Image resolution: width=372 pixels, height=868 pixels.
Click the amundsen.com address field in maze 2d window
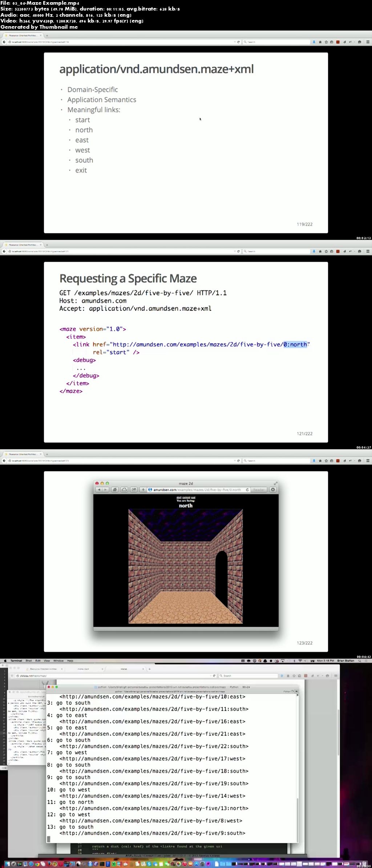click(198, 490)
